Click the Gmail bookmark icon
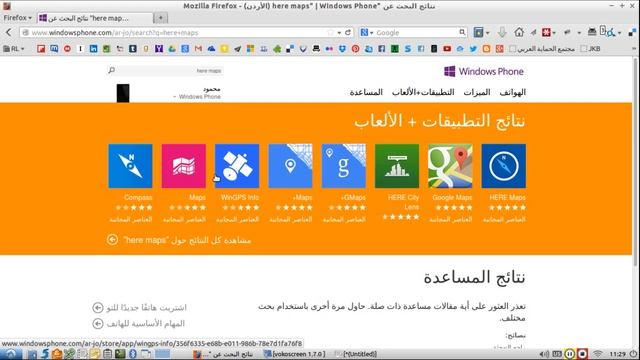Viewport: 640px width, 360px height. [198, 49]
